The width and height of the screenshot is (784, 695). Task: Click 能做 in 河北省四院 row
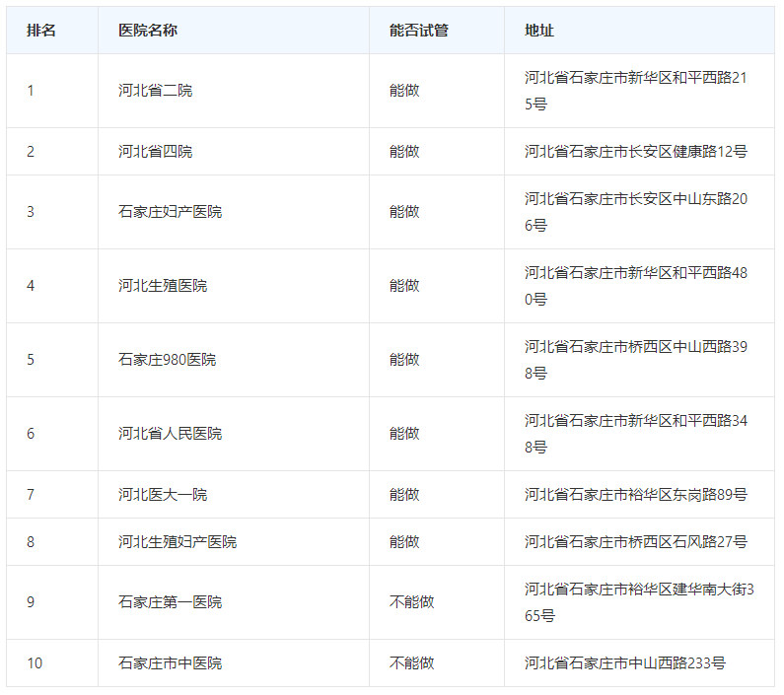[x=404, y=152]
